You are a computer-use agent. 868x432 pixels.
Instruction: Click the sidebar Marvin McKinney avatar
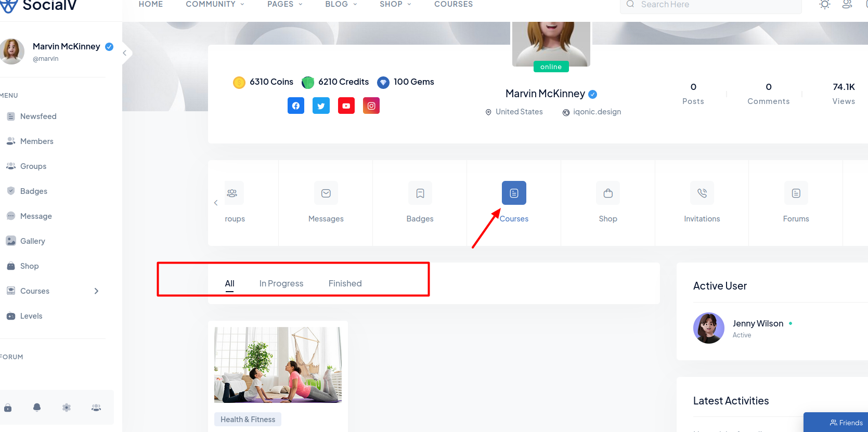(x=11, y=51)
